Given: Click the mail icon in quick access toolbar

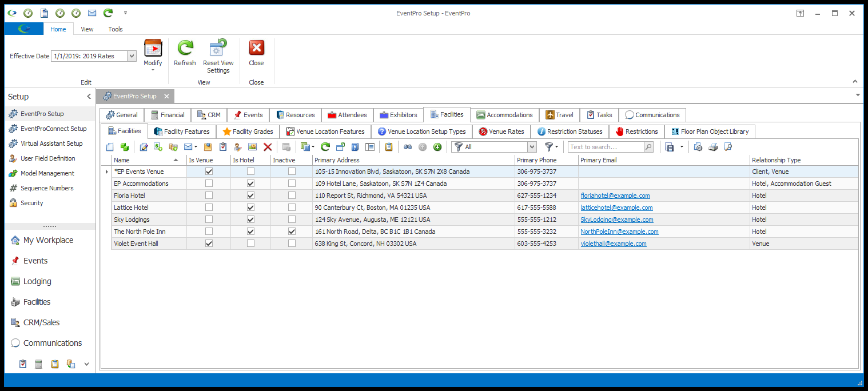Looking at the screenshot, I should pyautogui.click(x=91, y=13).
